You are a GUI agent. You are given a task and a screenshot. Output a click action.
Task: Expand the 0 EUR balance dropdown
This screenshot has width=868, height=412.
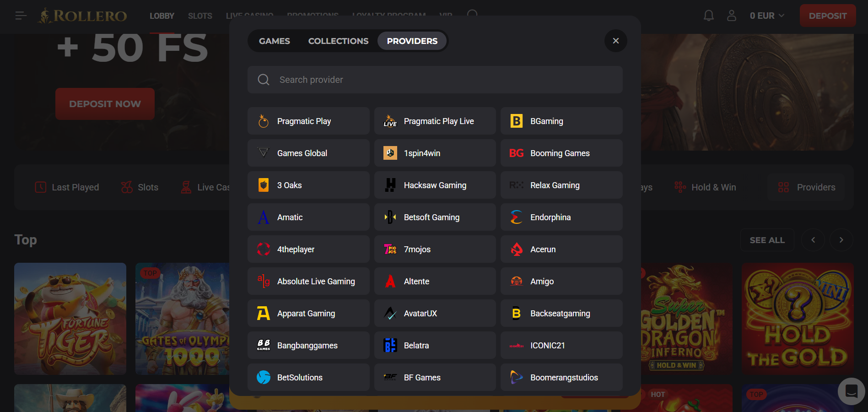[767, 16]
